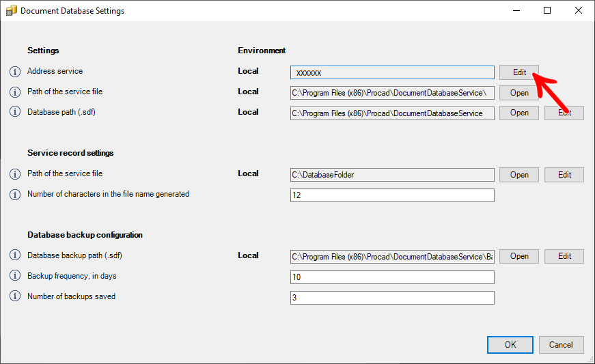Click info icon beside Number of backups saved
The image size is (595, 364).
pyautogui.click(x=15, y=296)
